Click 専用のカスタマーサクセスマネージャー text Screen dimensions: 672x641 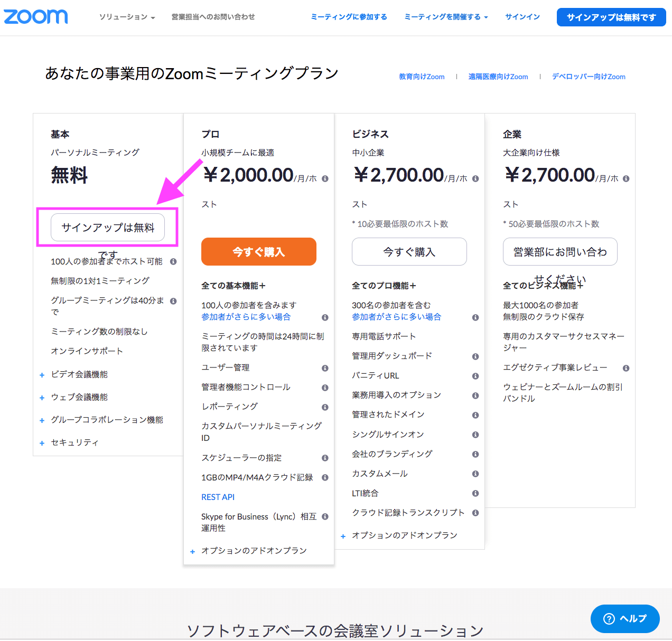coord(564,342)
